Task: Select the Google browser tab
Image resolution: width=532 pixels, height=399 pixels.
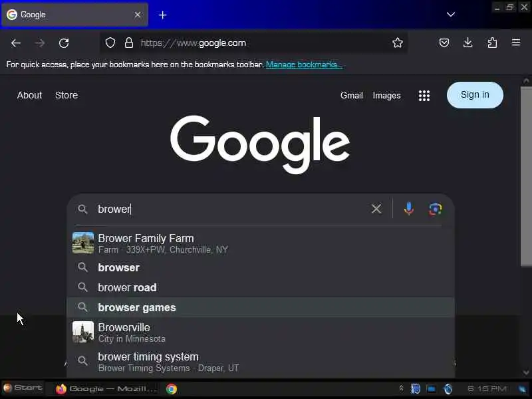Action: pyautogui.click(x=74, y=15)
